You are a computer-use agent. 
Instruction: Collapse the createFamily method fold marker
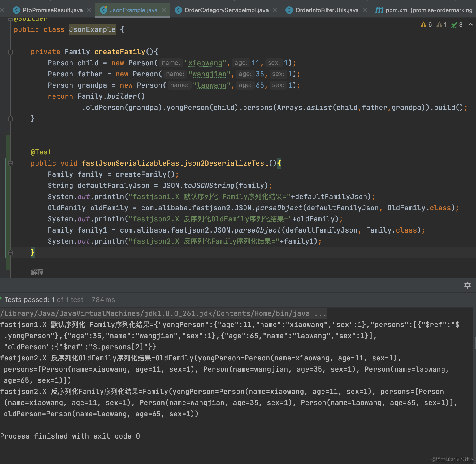pos(11,52)
